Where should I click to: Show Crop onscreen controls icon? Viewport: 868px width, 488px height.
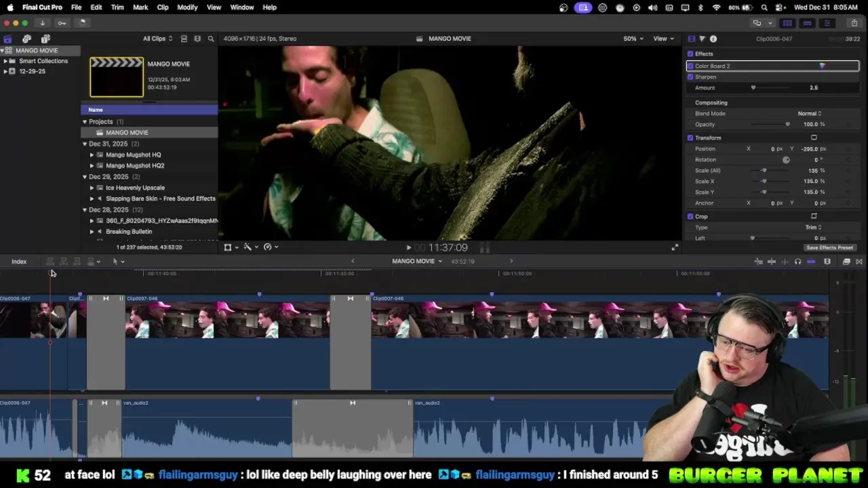pos(814,216)
